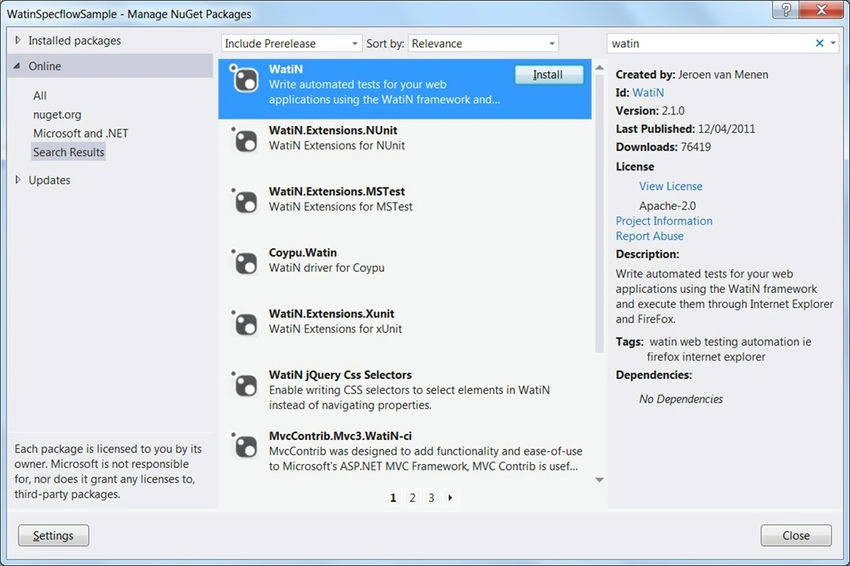This screenshot has height=566, width=850.
Task: Open the search box history dropdown arrow
Action: [x=833, y=43]
